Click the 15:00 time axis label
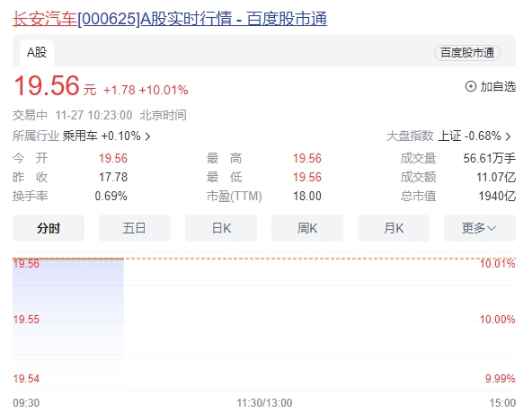Screen dimensions: 532x413 (x=502, y=403)
